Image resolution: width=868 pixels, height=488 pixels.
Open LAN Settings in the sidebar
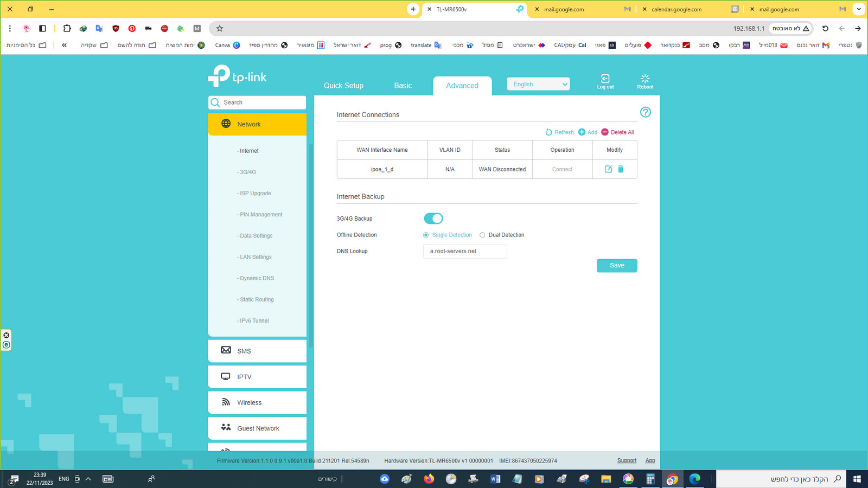(x=254, y=257)
